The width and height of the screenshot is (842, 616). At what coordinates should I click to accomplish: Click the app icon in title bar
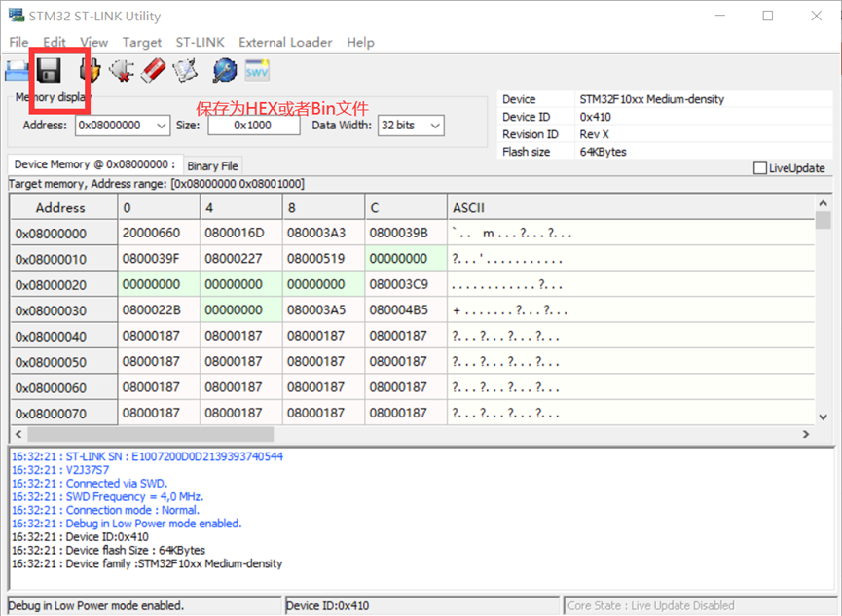[17, 15]
